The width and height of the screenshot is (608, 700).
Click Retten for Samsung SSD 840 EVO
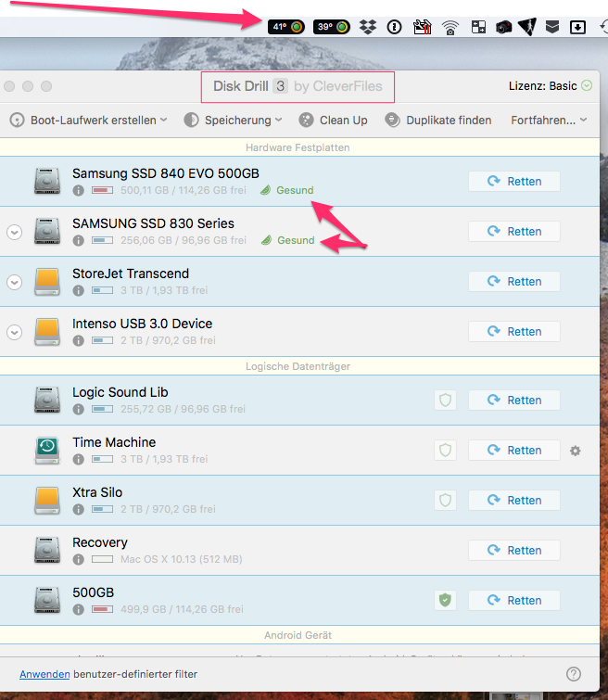(514, 181)
